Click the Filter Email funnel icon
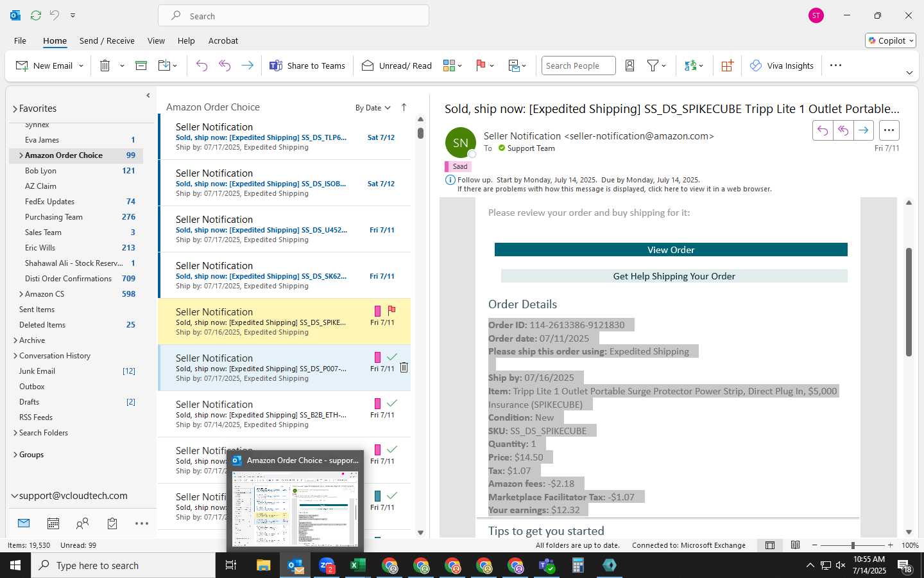Screen dimensions: 924x578 (x=653, y=66)
